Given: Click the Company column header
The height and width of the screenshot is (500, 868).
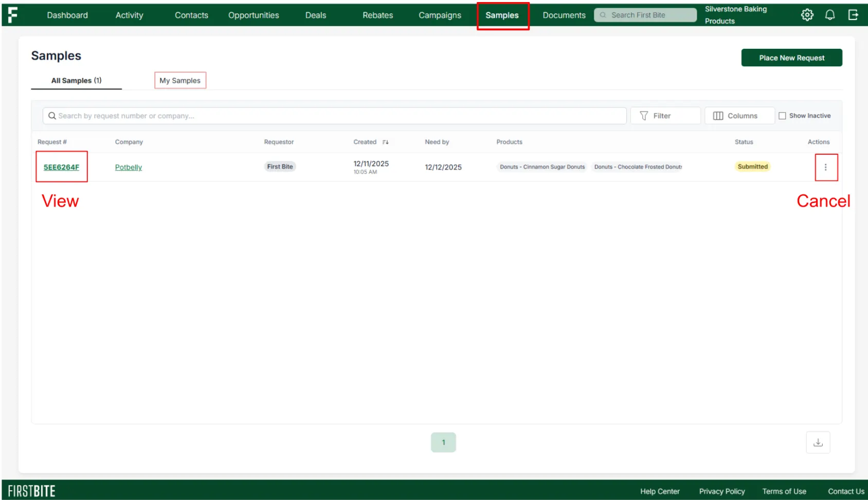Looking at the screenshot, I should [129, 142].
